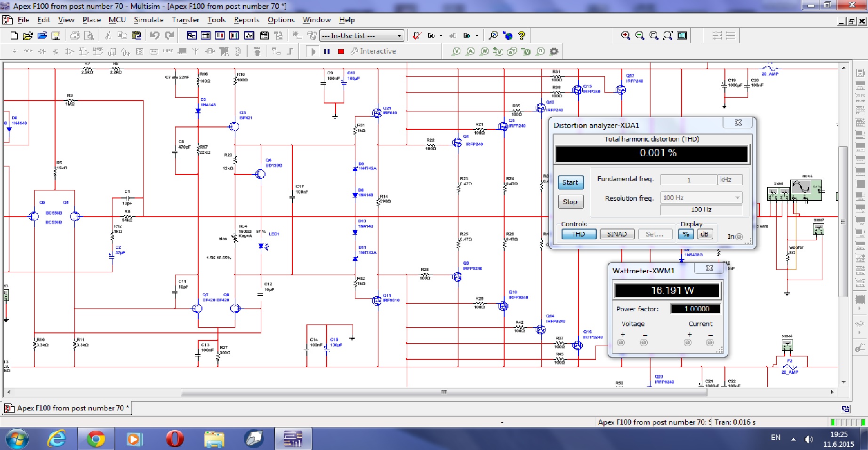Image resolution: width=868 pixels, height=450 pixels.
Task: Click the kHz unit field
Action: click(x=731, y=180)
